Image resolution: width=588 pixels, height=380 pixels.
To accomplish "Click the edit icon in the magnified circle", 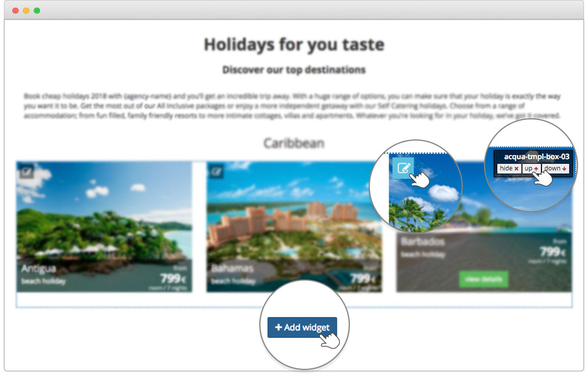I will coord(403,168).
